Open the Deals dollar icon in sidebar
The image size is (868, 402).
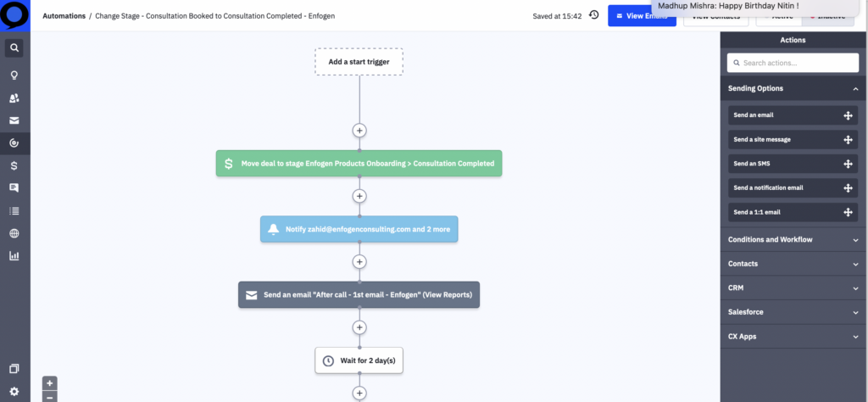pos(14,165)
